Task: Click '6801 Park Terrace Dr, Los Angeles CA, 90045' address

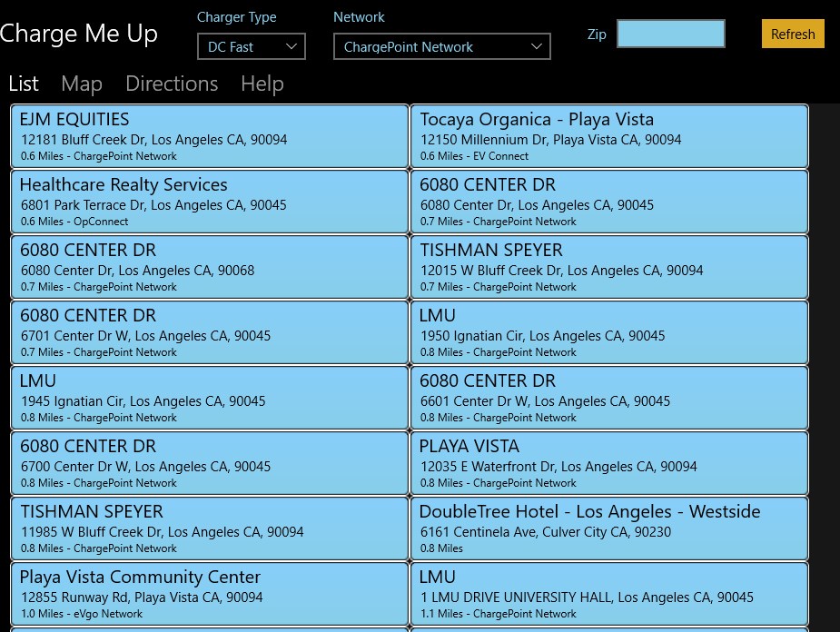Action: click(x=153, y=205)
